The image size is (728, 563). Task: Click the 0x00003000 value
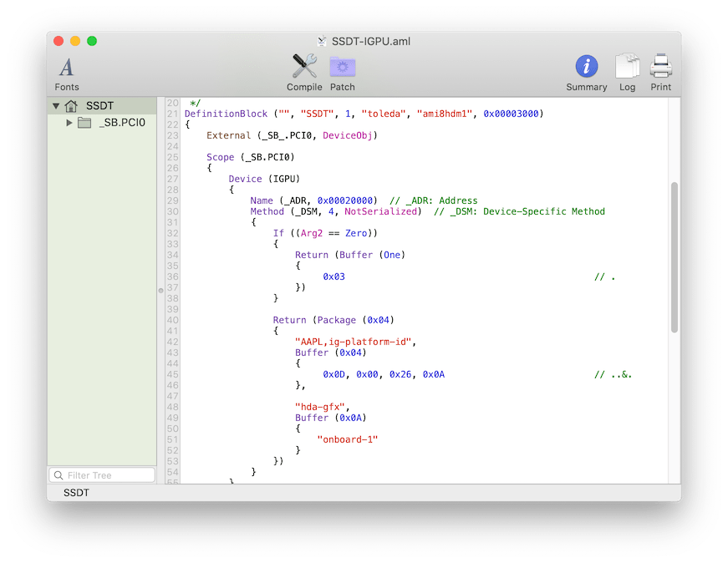(x=511, y=114)
